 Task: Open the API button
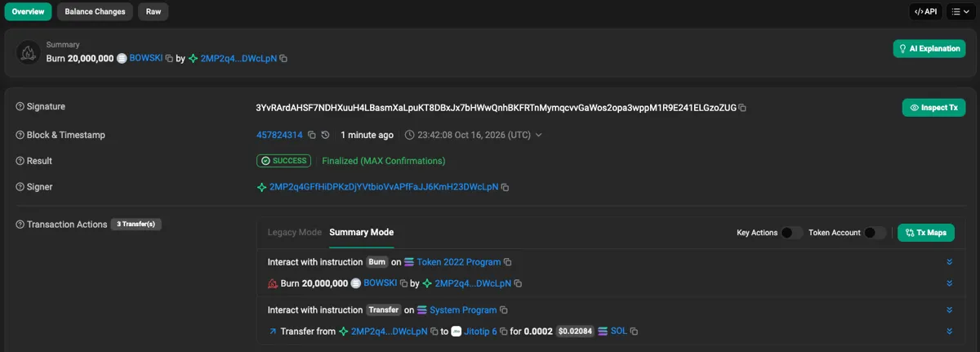(x=925, y=11)
